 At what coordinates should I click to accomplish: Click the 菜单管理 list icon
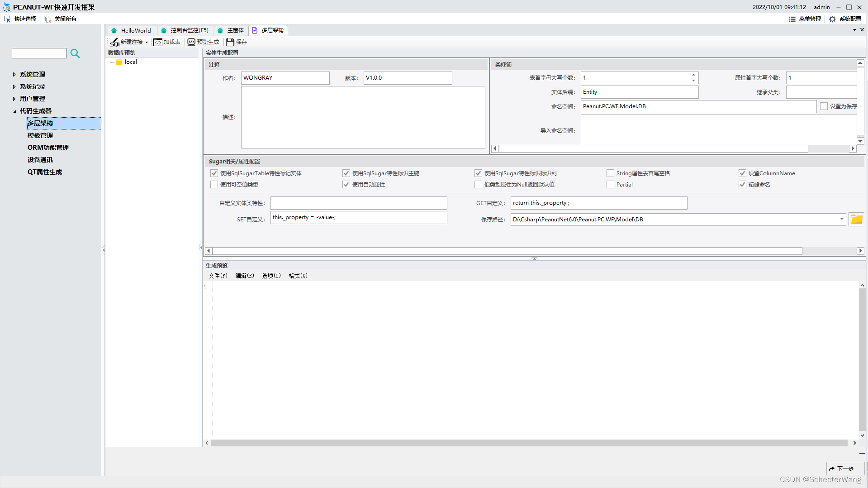[792, 19]
